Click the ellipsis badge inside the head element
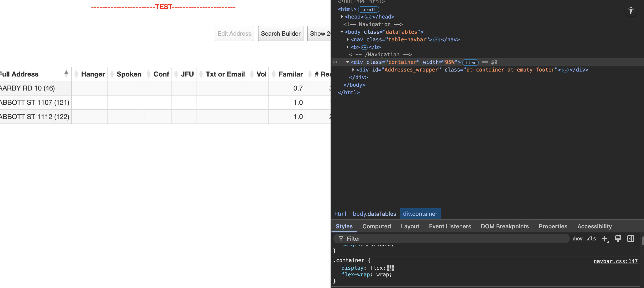Screen dimensions: 644x288 pyautogui.click(x=368, y=17)
